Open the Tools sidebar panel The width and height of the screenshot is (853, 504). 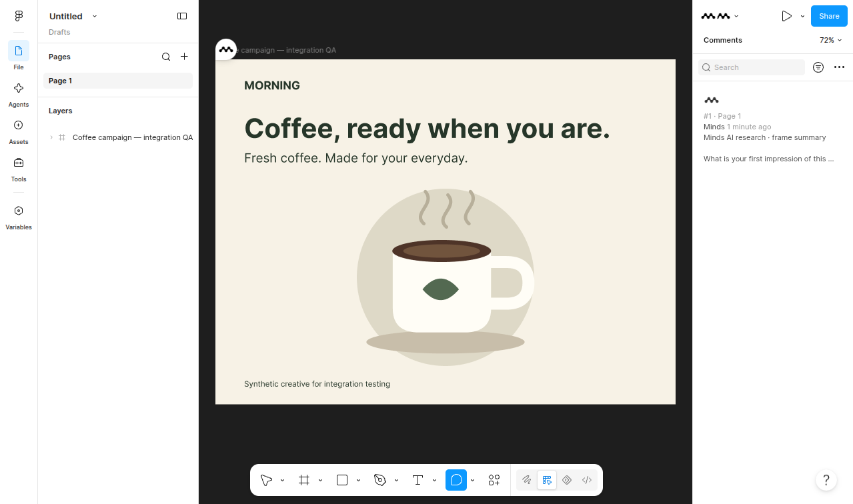point(19,168)
